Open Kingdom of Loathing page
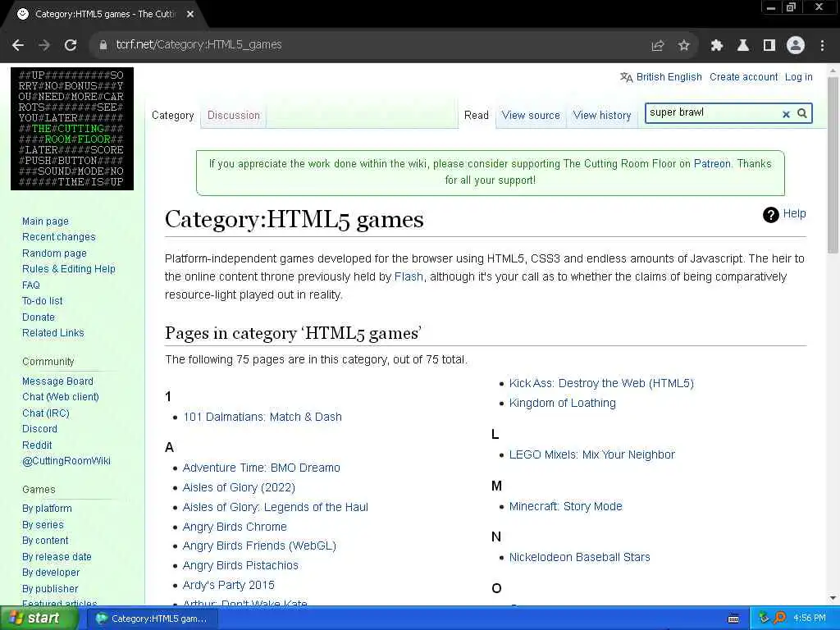Viewport: 840px width, 630px height. click(563, 403)
